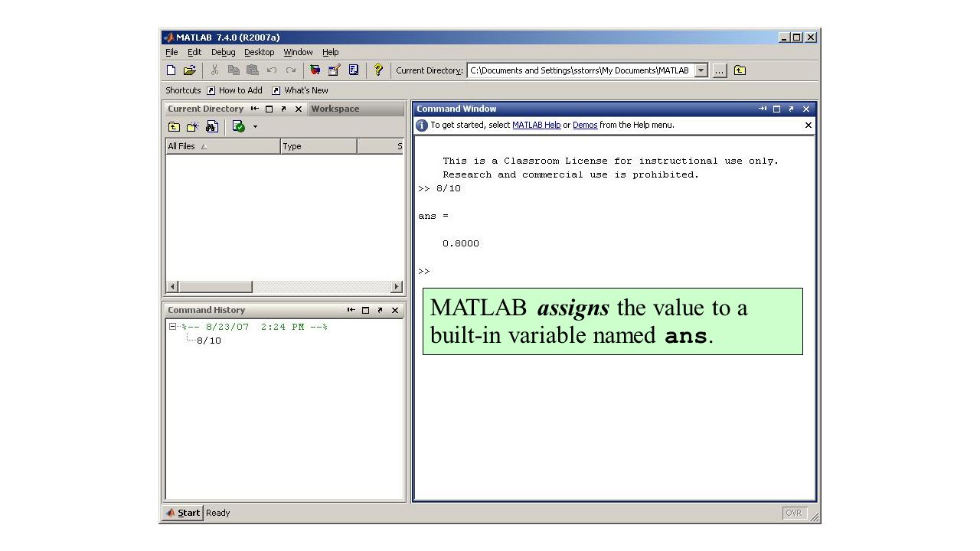Undock the Current Directory panel
The height and width of the screenshot is (551, 980).
point(284,109)
